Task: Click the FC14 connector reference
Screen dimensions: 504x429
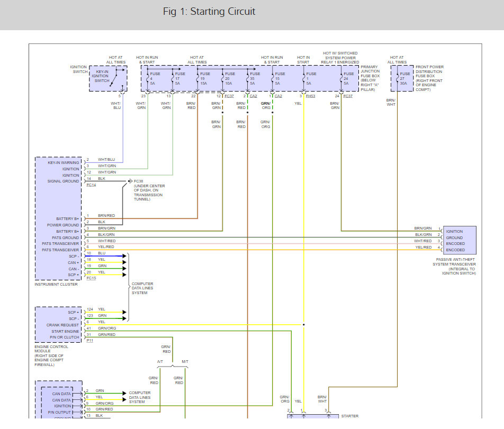Action: click(91, 185)
